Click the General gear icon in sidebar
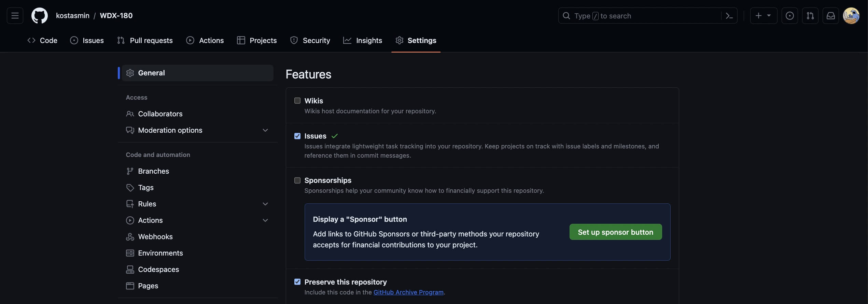The image size is (868, 304). click(130, 73)
